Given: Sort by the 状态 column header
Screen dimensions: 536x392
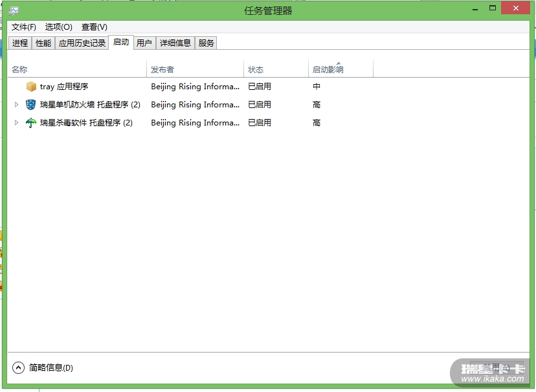Looking at the screenshot, I should [276, 69].
